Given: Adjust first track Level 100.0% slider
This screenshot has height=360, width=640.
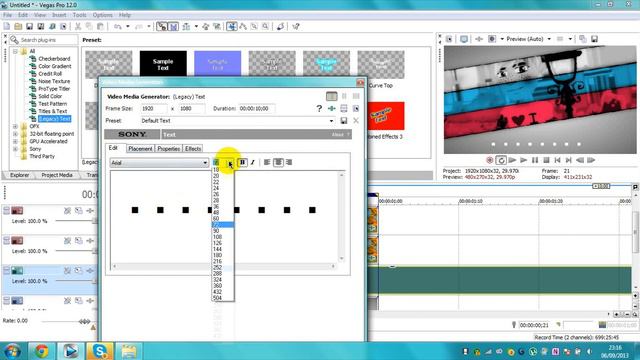Looking at the screenshot, I should pyautogui.click(x=94, y=221).
